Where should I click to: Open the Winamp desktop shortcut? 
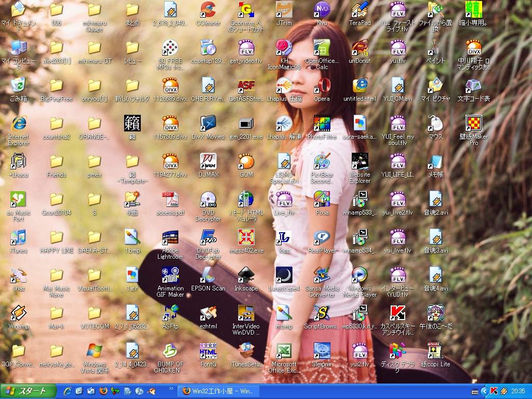pos(18,313)
